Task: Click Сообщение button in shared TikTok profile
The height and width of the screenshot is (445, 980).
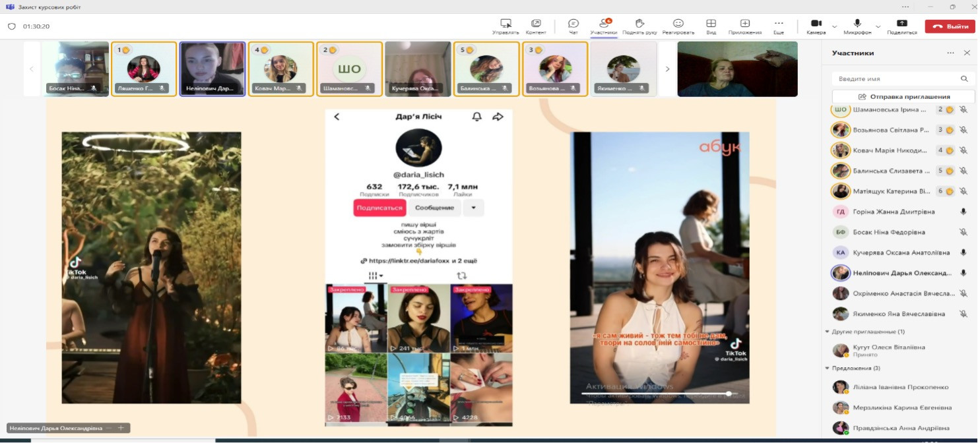Action: point(434,208)
